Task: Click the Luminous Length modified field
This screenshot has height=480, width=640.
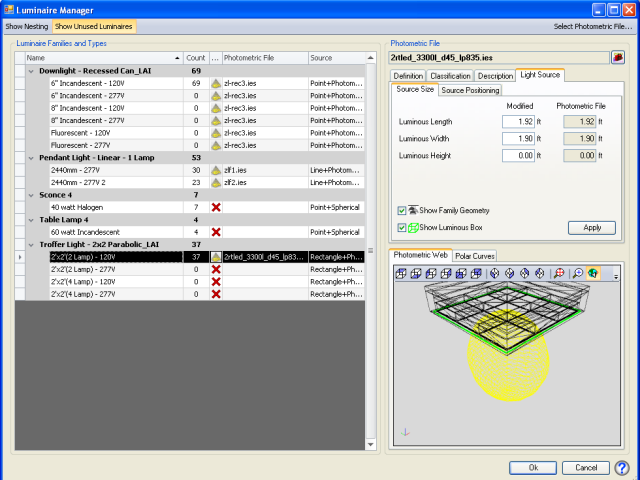Action: (x=518, y=122)
